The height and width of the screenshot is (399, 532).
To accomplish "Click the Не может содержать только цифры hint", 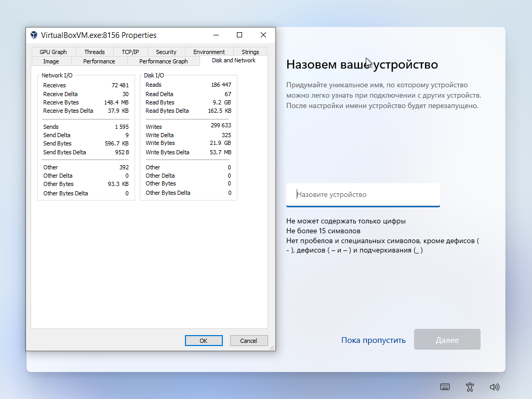I will 346,221.
